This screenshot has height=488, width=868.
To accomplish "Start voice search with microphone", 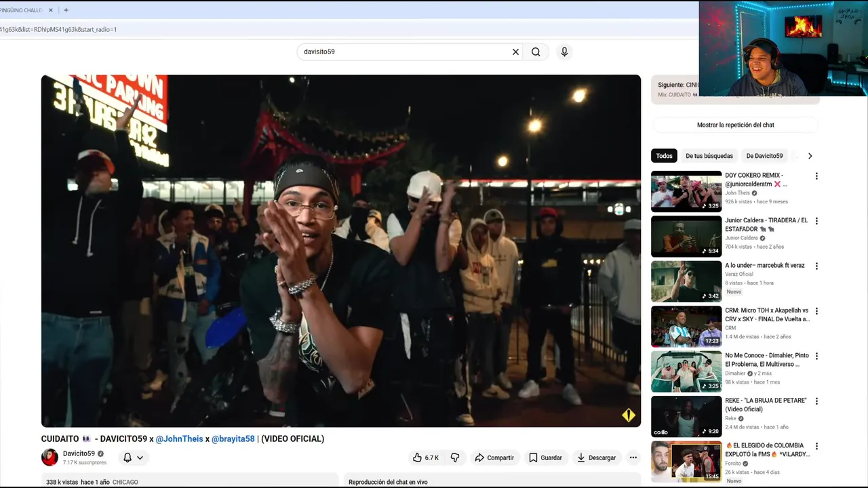I will click(x=564, y=52).
